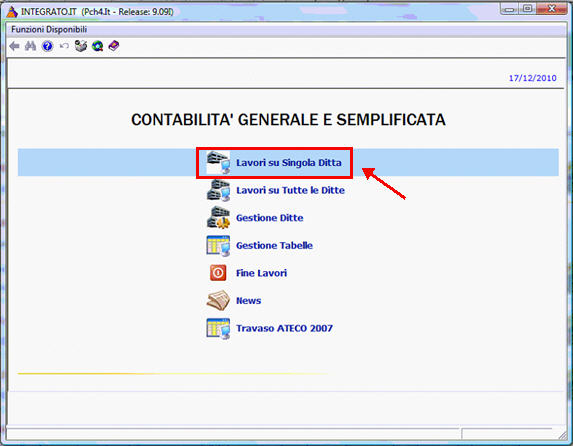Click the undo arrow toolbar icon
The width and height of the screenshot is (573, 446).
tap(64, 46)
